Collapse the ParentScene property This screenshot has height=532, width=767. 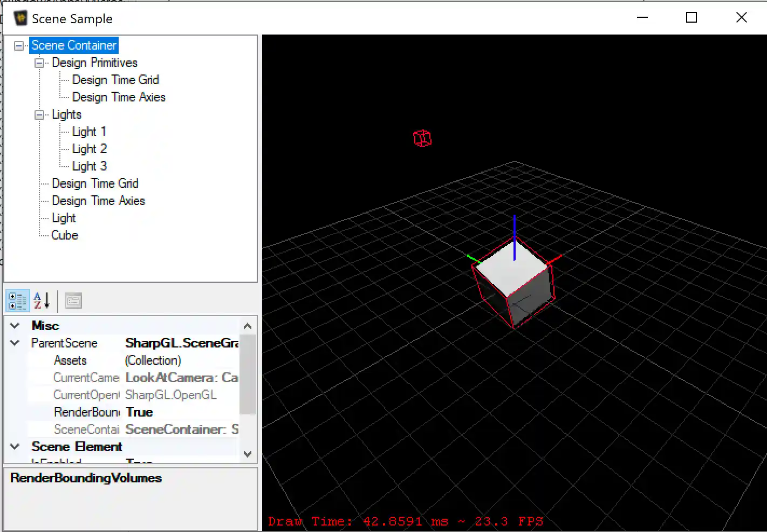[x=15, y=343]
